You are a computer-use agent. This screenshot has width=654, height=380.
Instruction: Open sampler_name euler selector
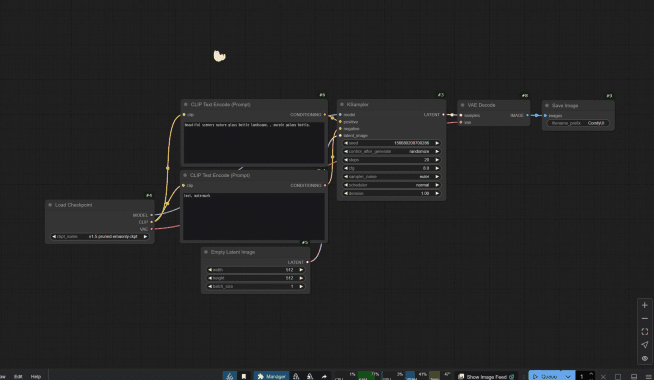coord(391,176)
